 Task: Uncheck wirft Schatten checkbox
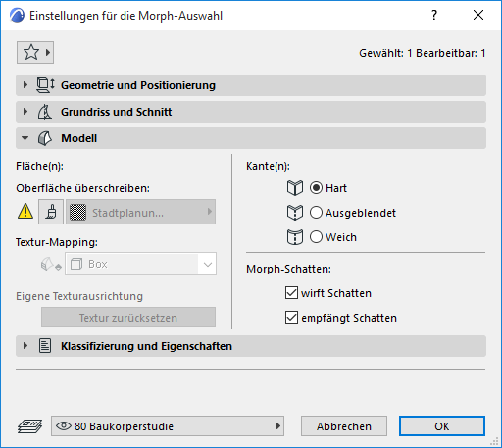[x=291, y=293]
